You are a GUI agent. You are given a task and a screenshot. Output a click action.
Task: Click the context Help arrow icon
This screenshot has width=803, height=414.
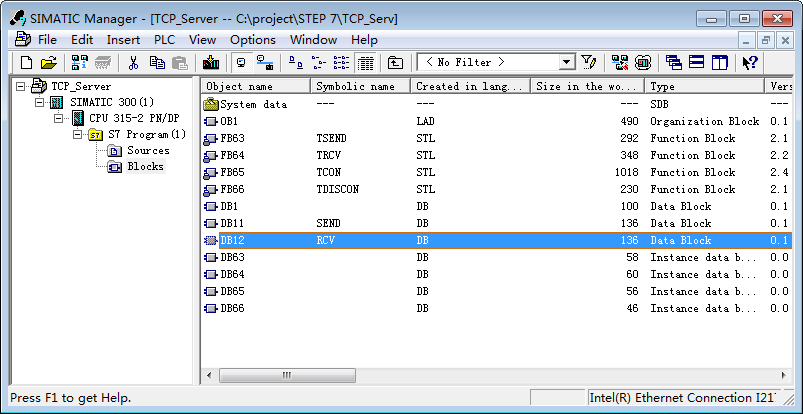coord(750,63)
